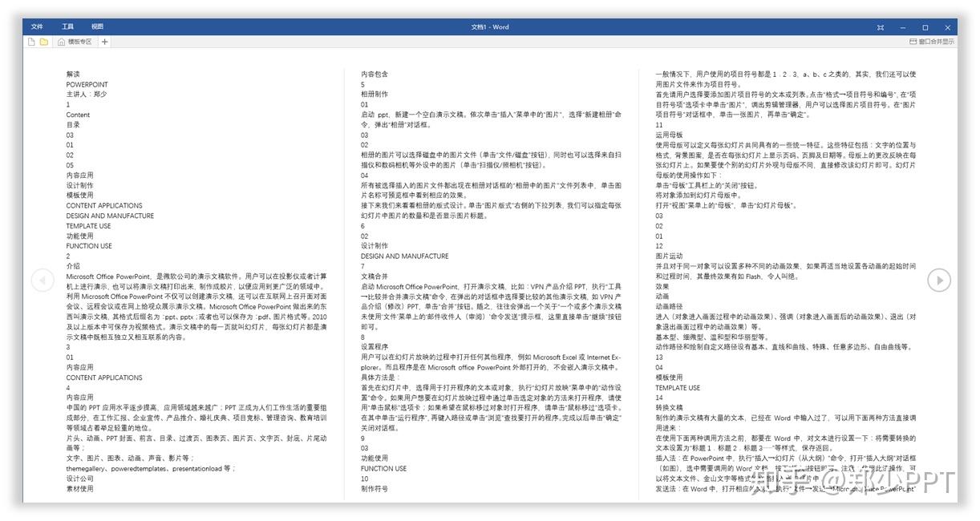Open the 文件 menu

point(37,26)
